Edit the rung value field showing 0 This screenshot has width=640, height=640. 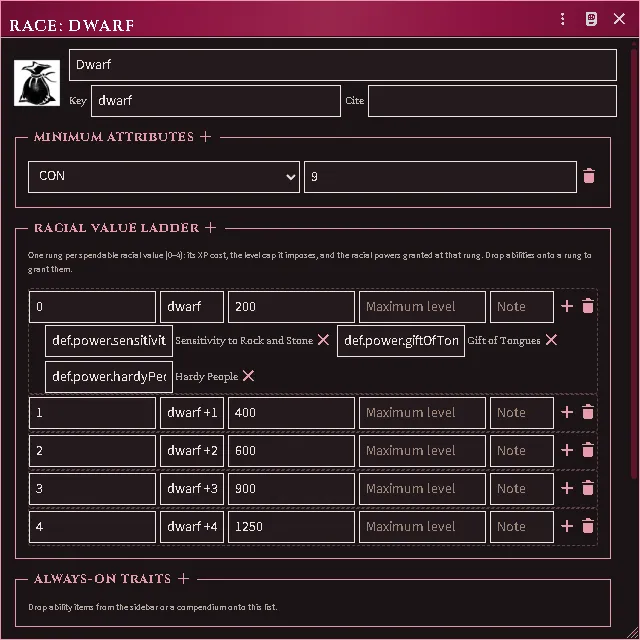[92, 307]
